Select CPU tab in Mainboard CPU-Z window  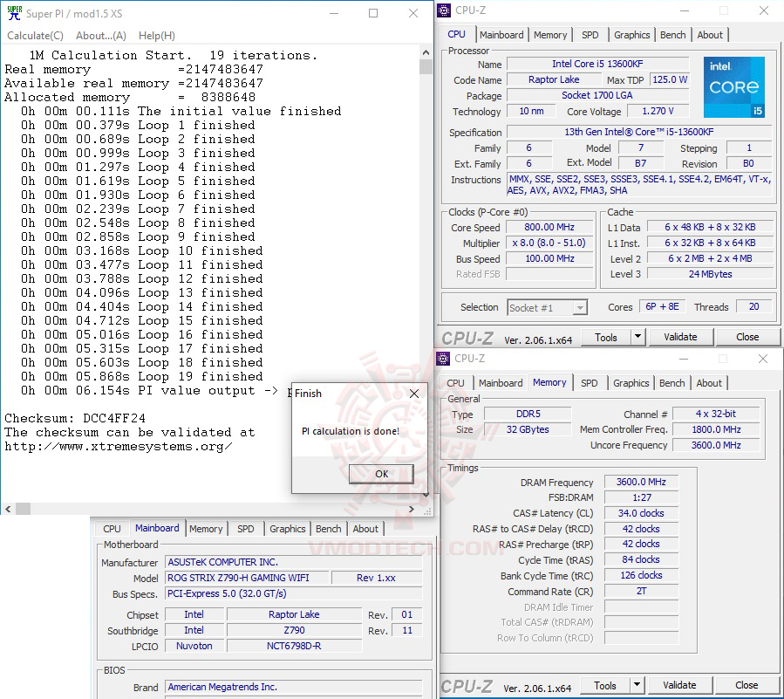[x=112, y=528]
